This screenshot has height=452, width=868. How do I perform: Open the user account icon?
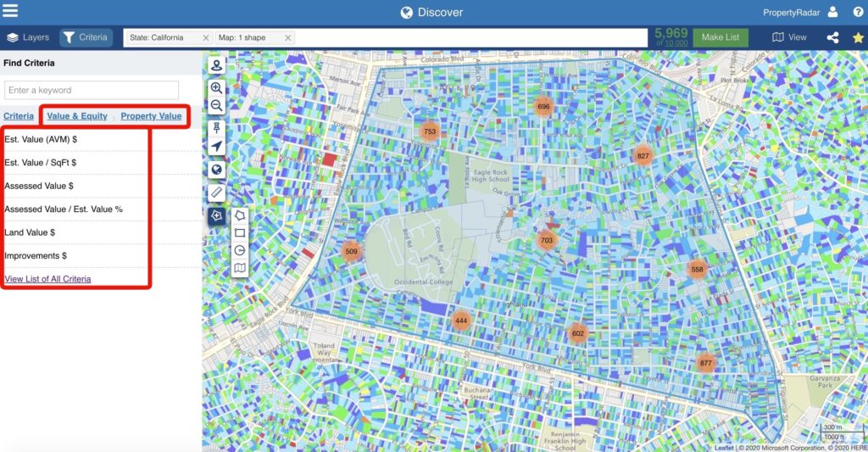(832, 12)
